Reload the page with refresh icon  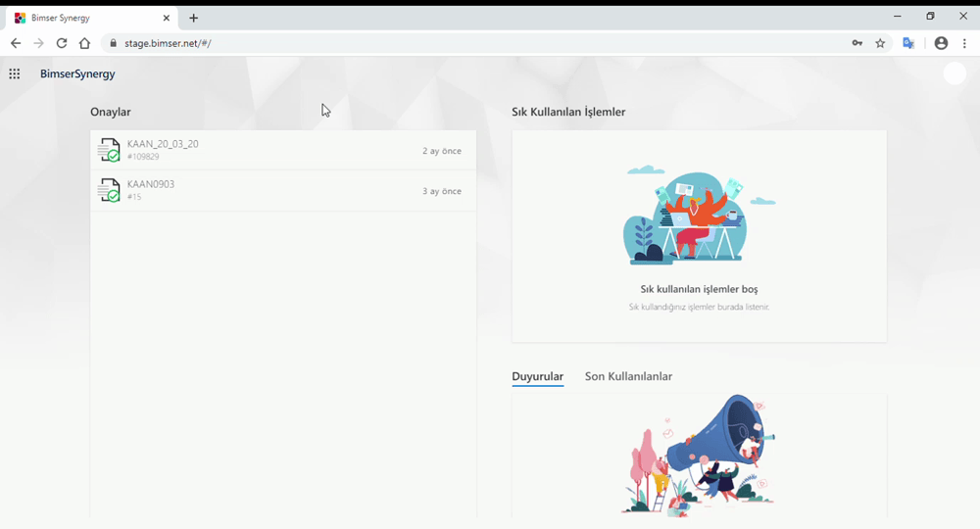(61, 43)
